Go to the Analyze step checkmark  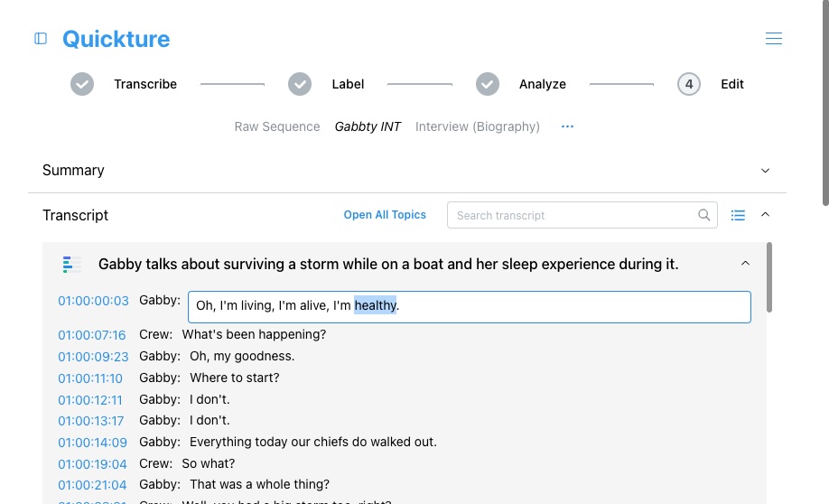[x=488, y=84]
